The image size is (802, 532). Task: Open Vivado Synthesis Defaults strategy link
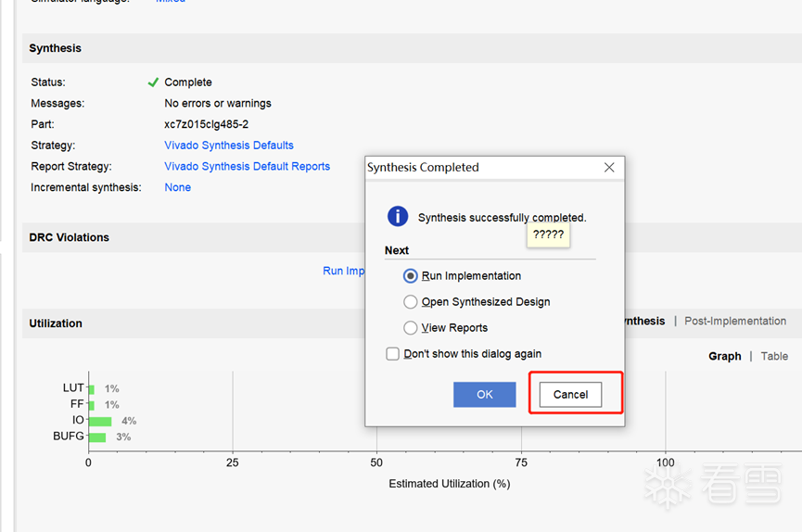pos(229,146)
